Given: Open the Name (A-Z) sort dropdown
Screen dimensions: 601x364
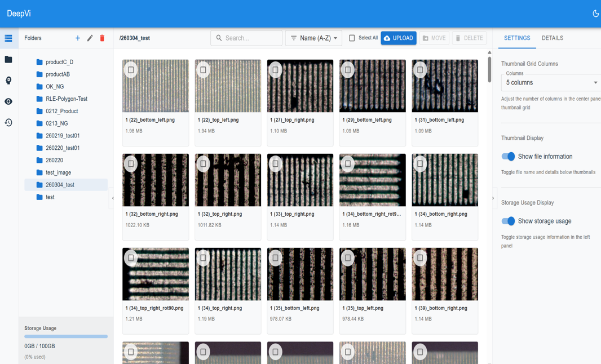Looking at the screenshot, I should click(313, 38).
